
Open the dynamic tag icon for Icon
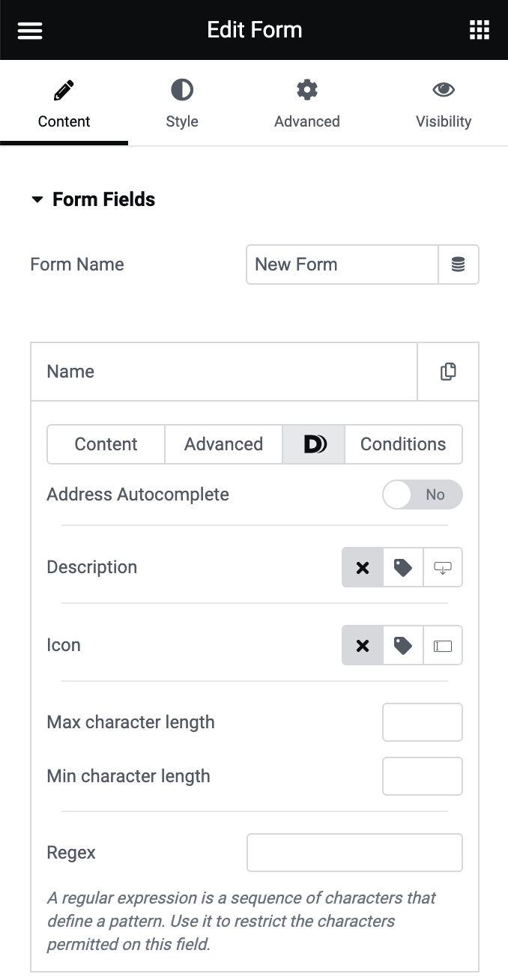coord(402,645)
